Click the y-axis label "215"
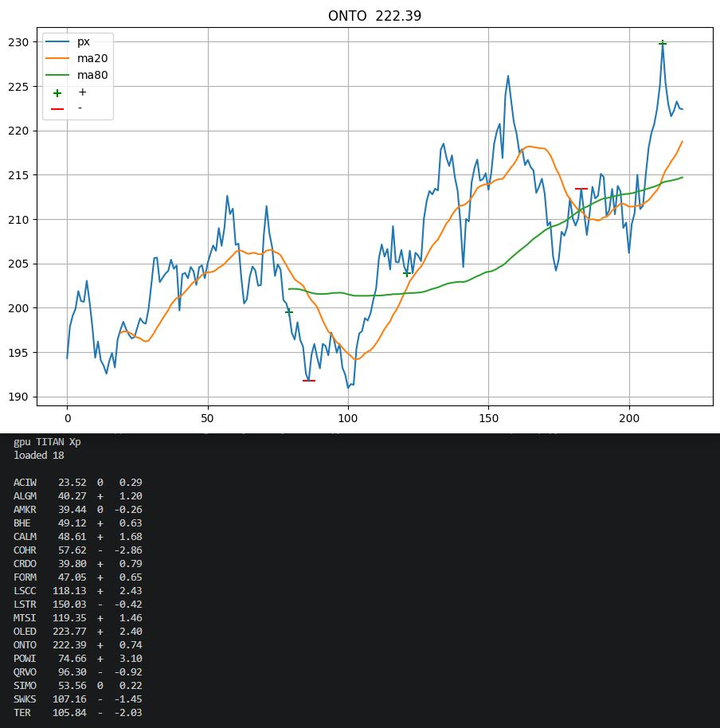The width and height of the screenshot is (720, 728). 18,175
